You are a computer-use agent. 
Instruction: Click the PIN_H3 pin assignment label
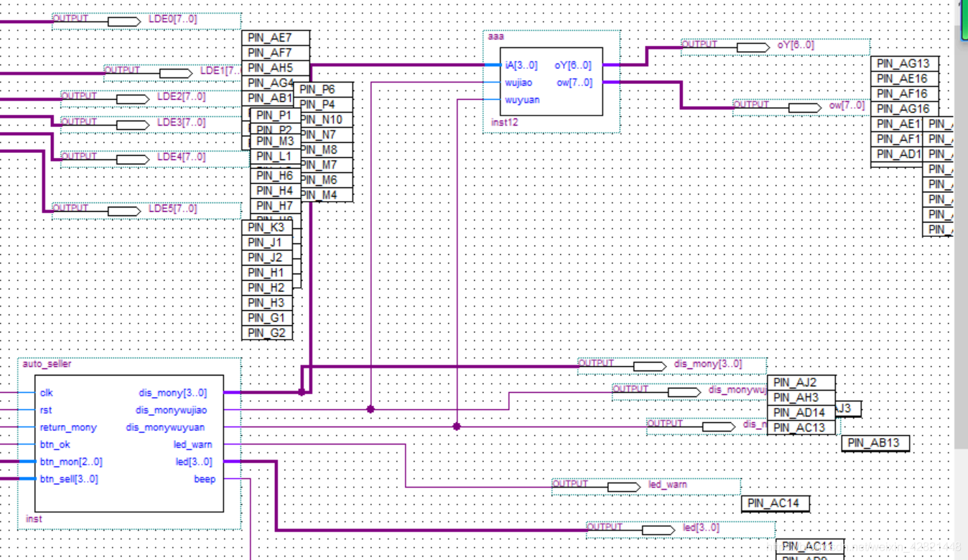point(266,303)
